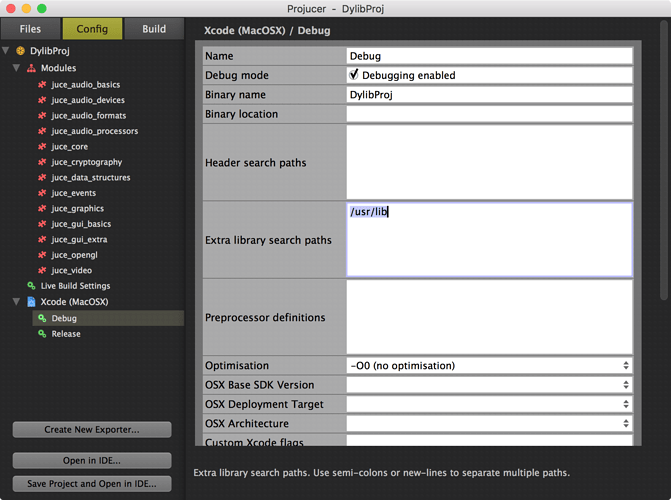Click the Open in IDE button
This screenshot has width=671, height=500.
tap(92, 461)
